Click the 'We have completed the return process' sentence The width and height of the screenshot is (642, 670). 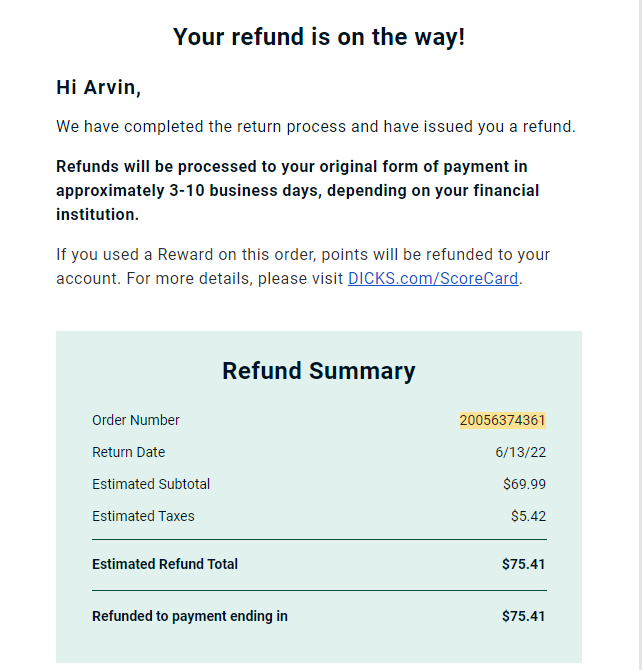pos(316,126)
